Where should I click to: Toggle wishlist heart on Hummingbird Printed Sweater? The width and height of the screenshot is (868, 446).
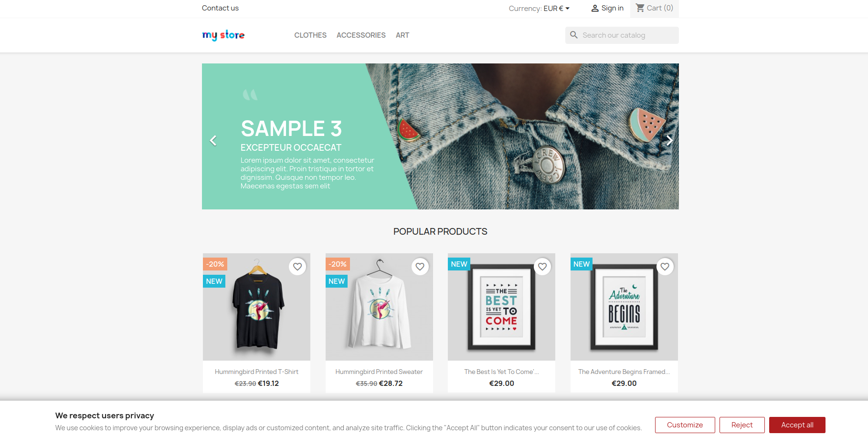[x=420, y=267]
